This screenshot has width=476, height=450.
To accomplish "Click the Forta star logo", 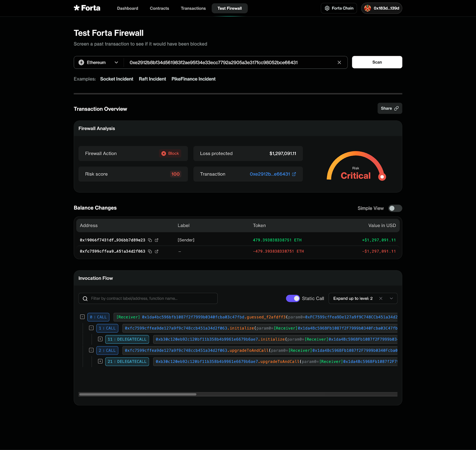I will click(76, 8).
